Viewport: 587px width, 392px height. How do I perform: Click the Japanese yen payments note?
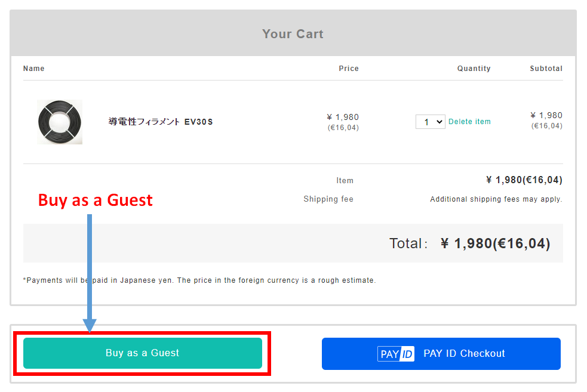pyautogui.click(x=199, y=280)
